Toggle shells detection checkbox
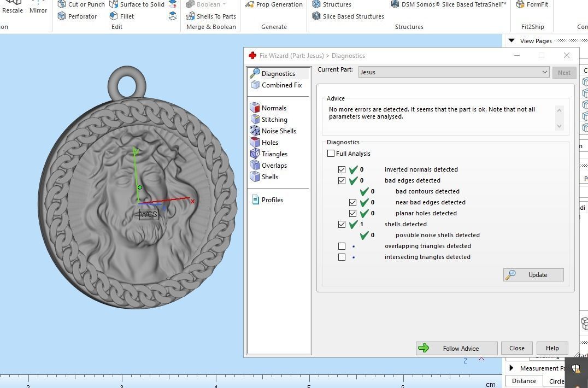The width and height of the screenshot is (588, 388). (x=342, y=224)
